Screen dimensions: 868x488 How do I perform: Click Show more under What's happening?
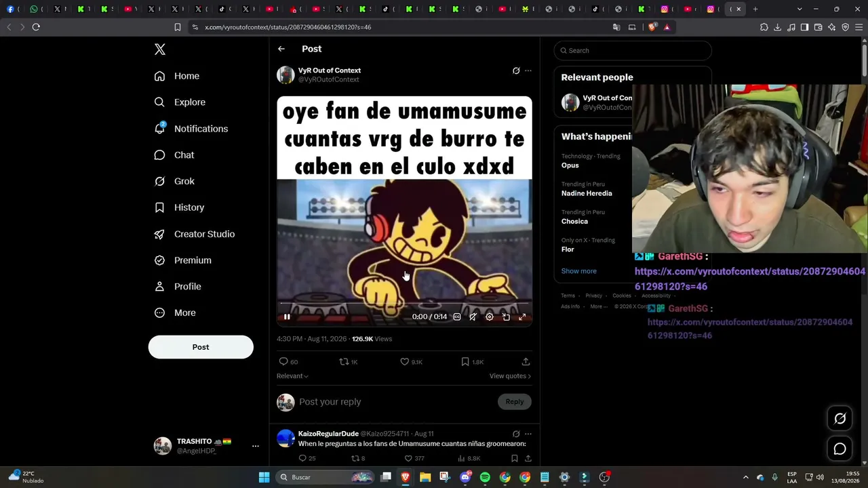[578, 271]
